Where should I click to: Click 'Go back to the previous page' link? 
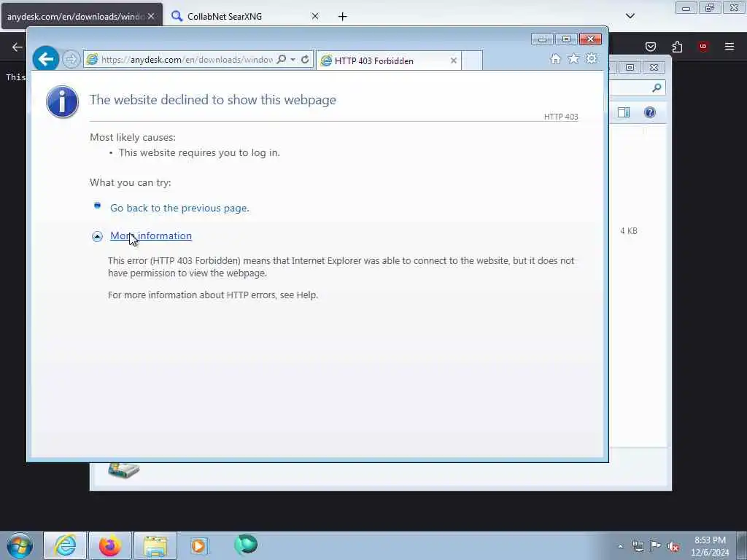click(x=179, y=208)
